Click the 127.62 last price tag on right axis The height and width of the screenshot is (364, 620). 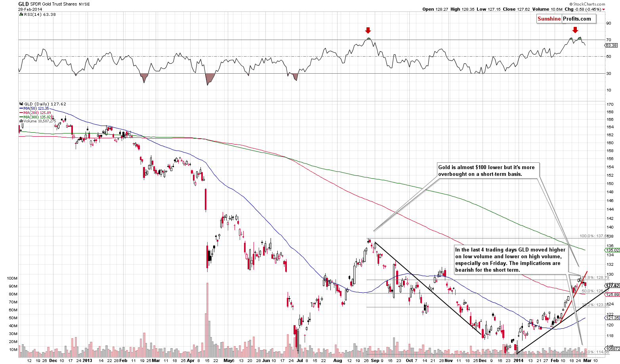612,285
